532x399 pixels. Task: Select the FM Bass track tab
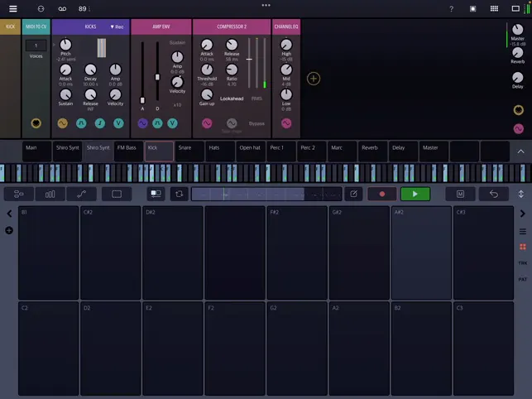(x=128, y=151)
